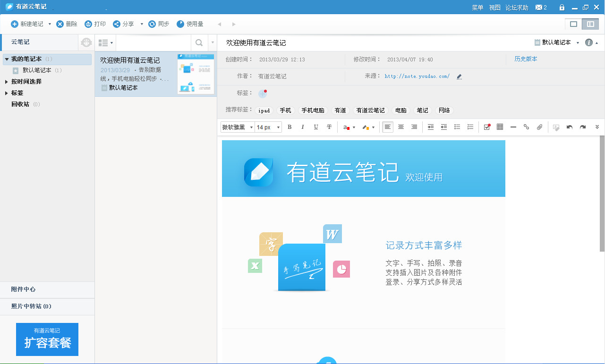Screen dimensions: 605x364
Task: Open the font color swatch picker
Action: (x=348, y=127)
